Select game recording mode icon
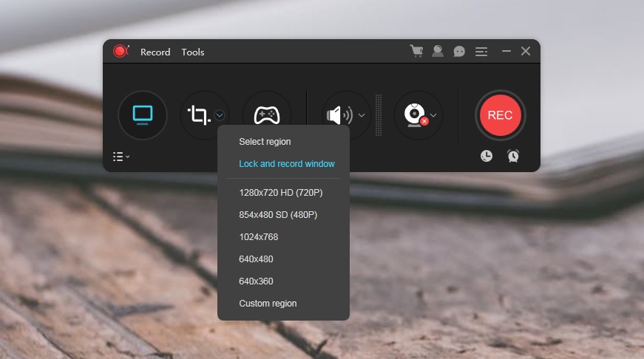 [266, 115]
